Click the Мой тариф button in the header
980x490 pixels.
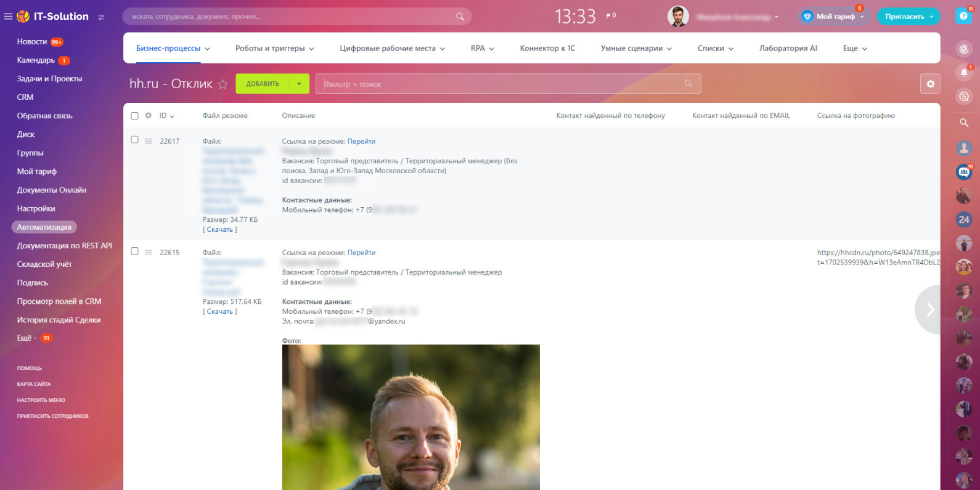click(835, 17)
